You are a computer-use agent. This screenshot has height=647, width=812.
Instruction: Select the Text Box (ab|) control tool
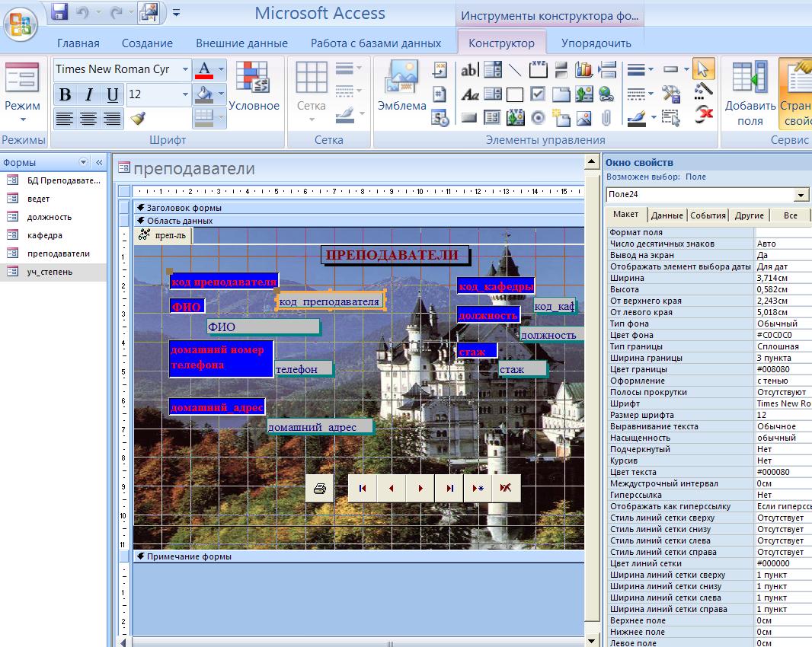[469, 69]
